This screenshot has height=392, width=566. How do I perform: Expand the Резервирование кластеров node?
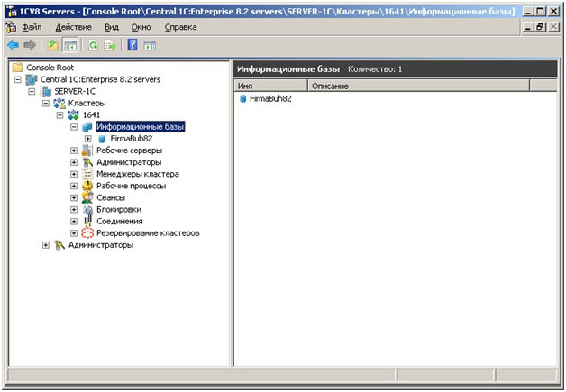(74, 233)
